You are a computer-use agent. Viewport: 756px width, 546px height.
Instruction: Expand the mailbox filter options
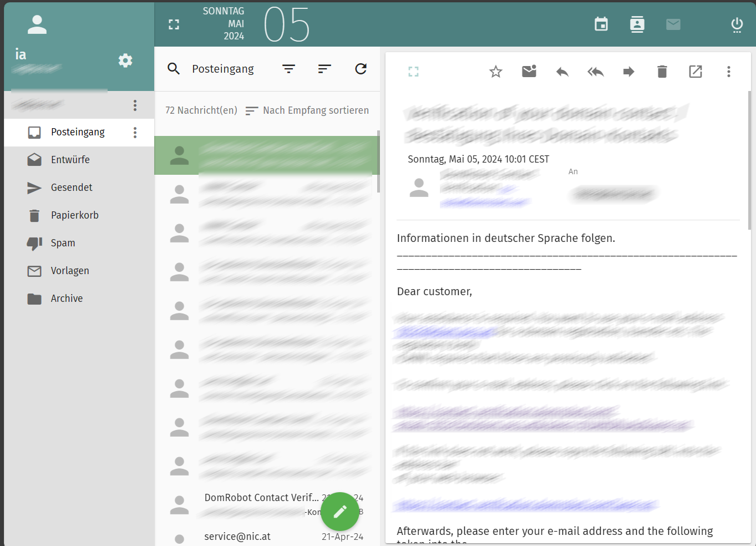pos(288,69)
